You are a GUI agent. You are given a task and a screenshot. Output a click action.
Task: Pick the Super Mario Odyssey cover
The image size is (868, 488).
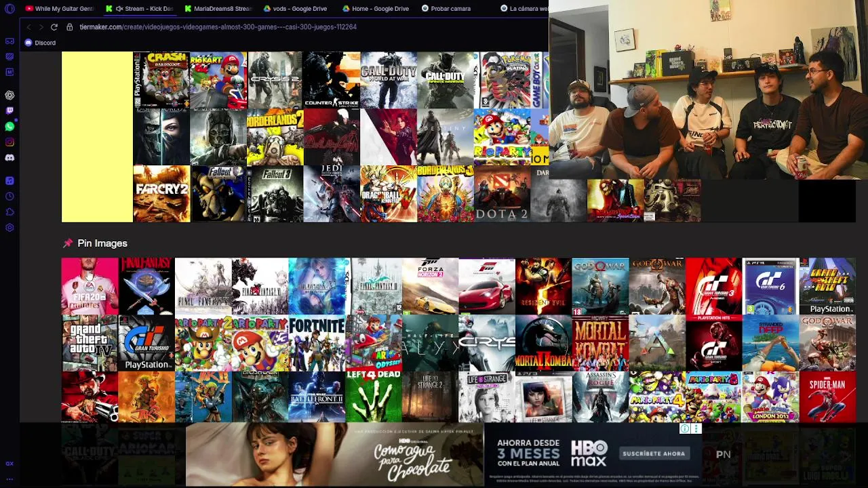click(x=373, y=343)
